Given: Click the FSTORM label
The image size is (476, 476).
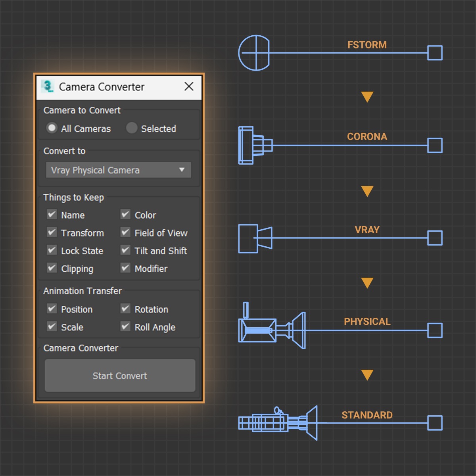Looking at the screenshot, I should click(367, 45).
